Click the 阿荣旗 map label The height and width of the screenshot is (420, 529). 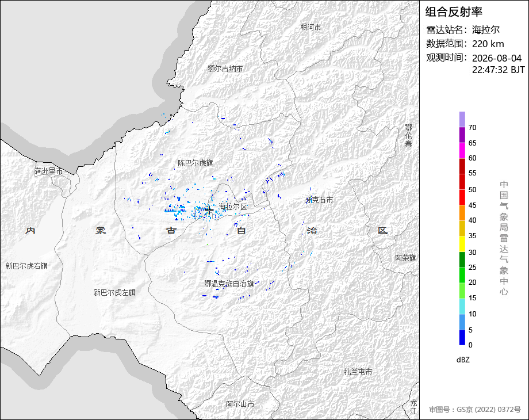coord(405,258)
